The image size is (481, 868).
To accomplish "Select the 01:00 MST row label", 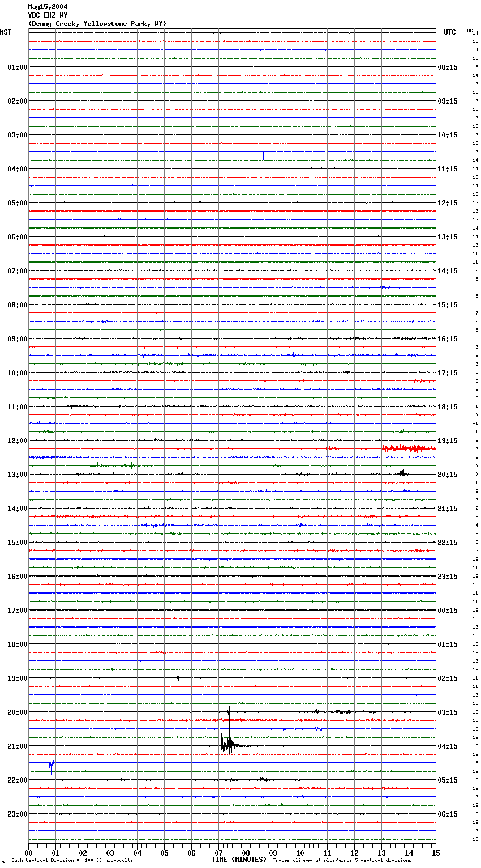I will click(x=17, y=67).
